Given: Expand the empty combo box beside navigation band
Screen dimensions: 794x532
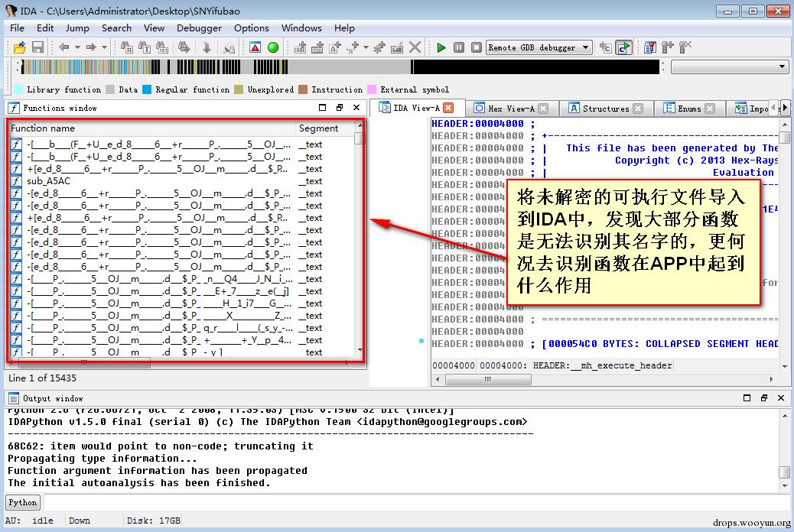Looking at the screenshot, I should (782, 67).
